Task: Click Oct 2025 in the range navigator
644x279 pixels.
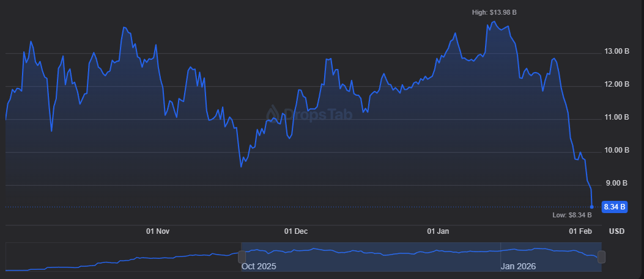Action: click(259, 266)
